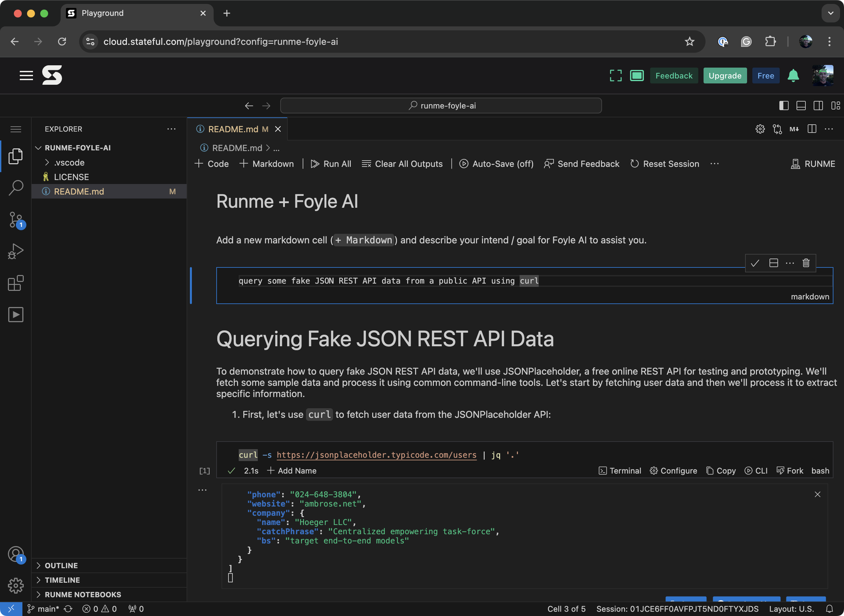Click the green screen panel icon
This screenshot has width=844, height=616.
637,76
